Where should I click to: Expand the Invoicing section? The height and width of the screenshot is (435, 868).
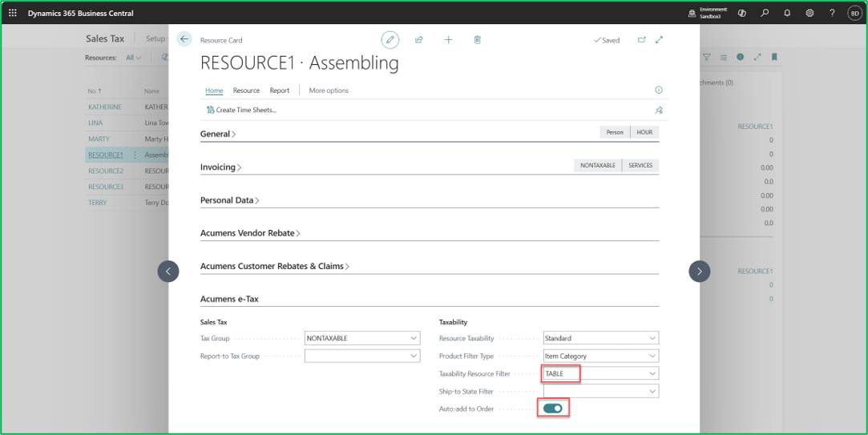point(221,167)
